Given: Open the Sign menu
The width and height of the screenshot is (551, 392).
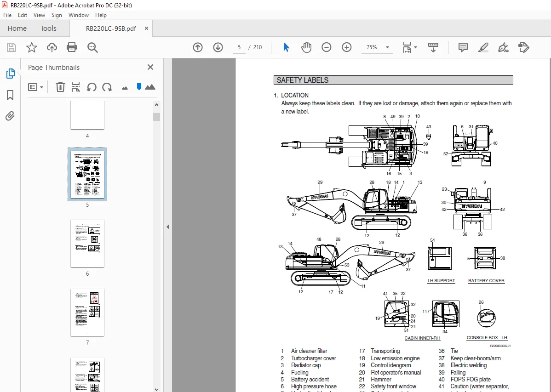Looking at the screenshot, I should tap(57, 15).
